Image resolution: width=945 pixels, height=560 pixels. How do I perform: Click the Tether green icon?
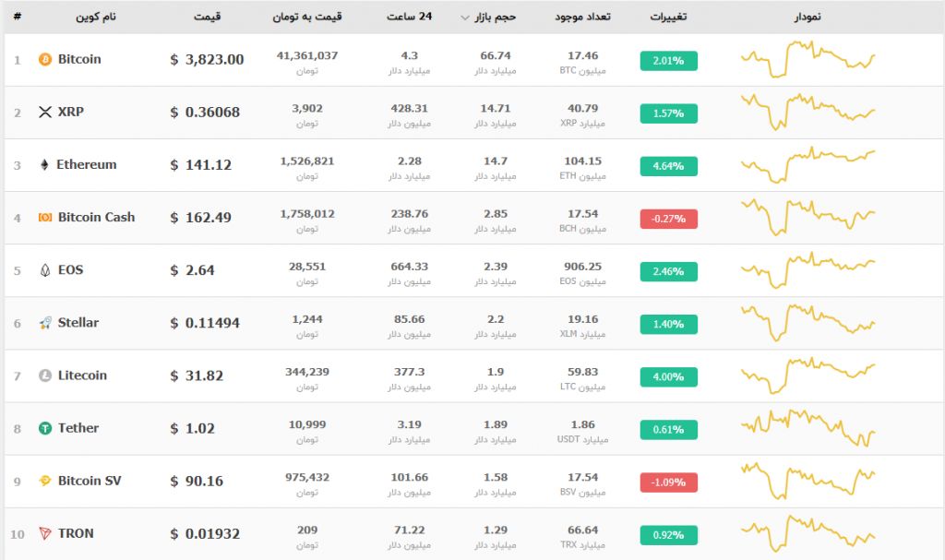pyautogui.click(x=44, y=428)
